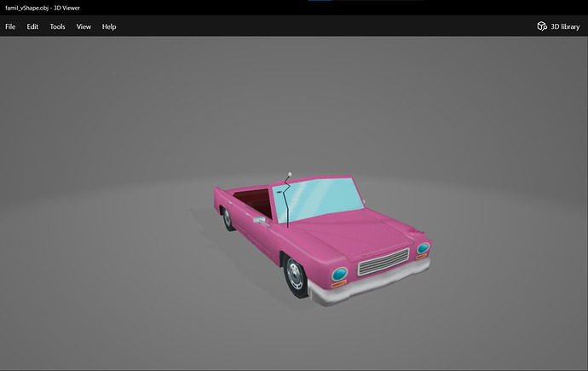Image resolution: width=588 pixels, height=371 pixels.
Task: Open the View menu
Action: (84, 26)
